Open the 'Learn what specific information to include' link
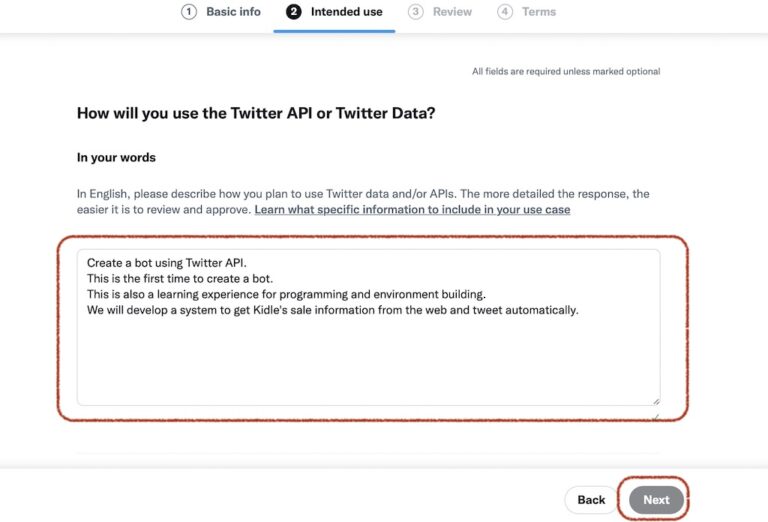The image size is (768, 522). [412, 210]
